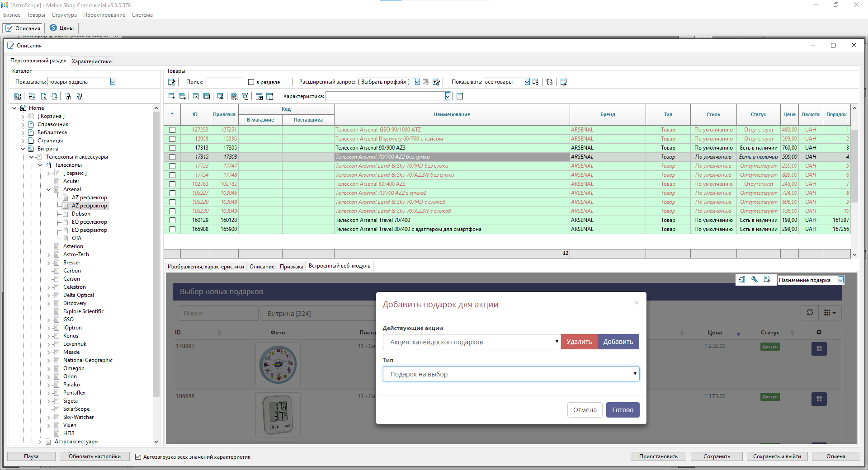Toggle Автозагрузка всех значений характеристик checkbox
The height and width of the screenshot is (470, 868).
(138, 457)
